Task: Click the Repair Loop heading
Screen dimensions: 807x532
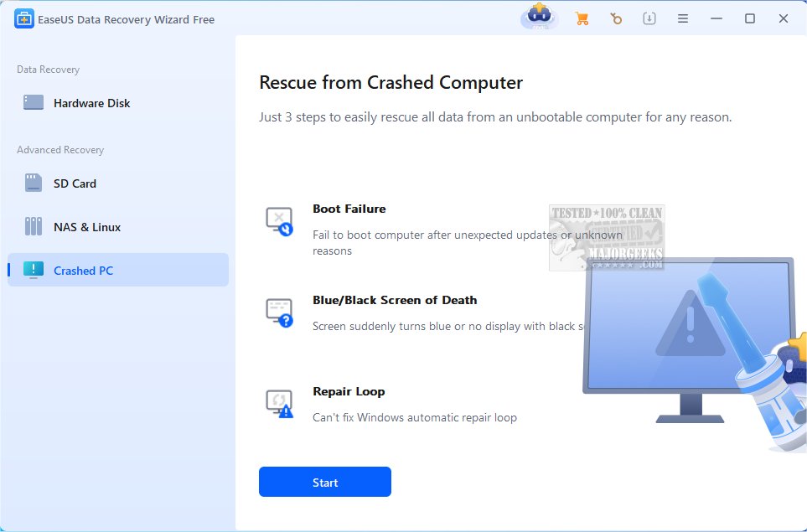Action: pos(349,391)
